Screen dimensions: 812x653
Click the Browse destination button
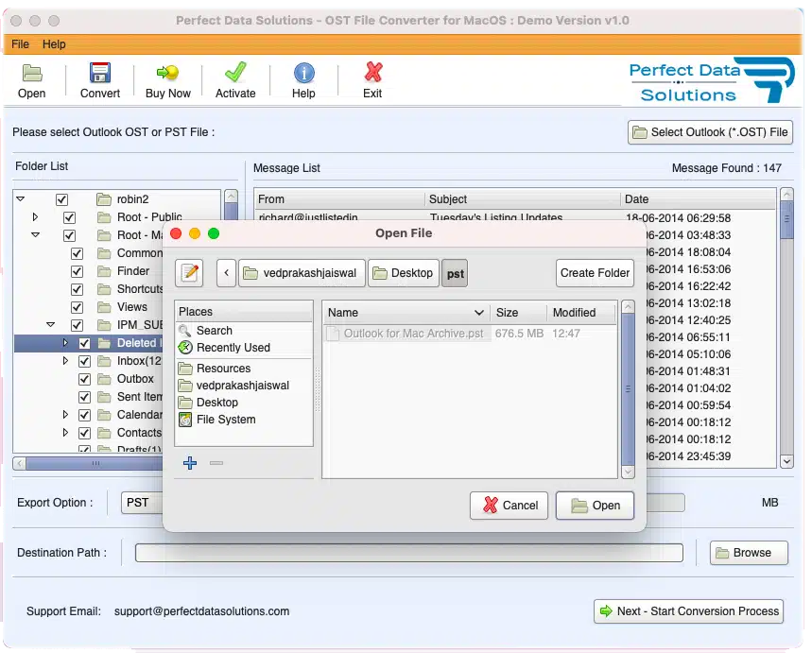coord(749,553)
